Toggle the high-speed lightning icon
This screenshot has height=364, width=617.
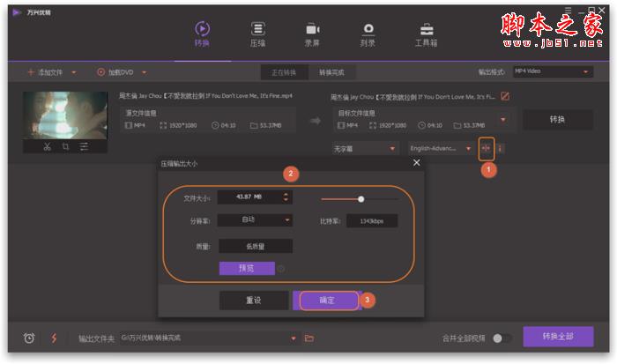[54, 338]
